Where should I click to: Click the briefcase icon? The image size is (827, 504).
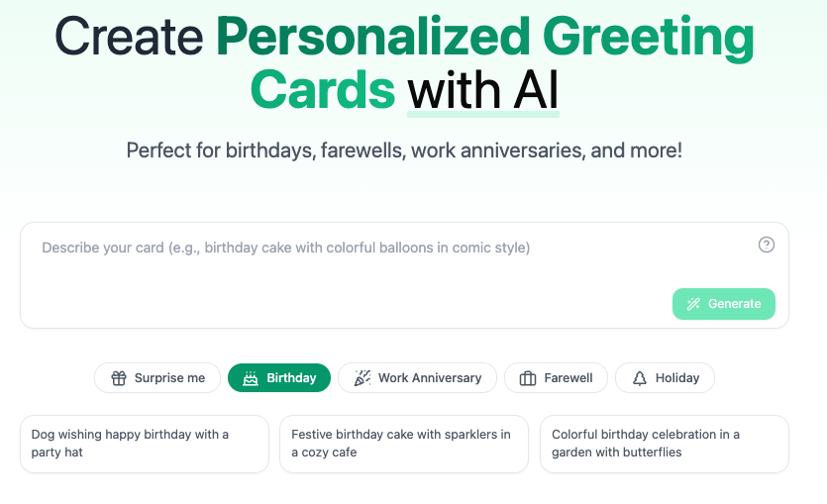pyautogui.click(x=528, y=377)
